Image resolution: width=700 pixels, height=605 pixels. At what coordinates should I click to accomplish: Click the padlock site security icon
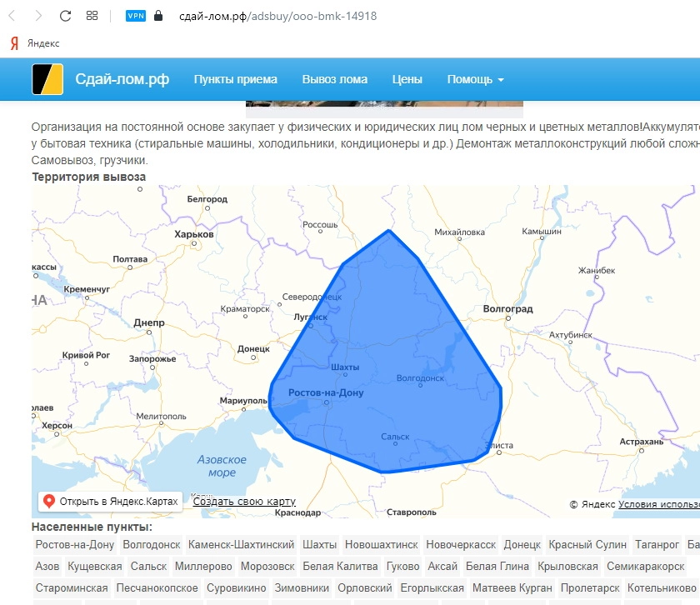point(158,16)
